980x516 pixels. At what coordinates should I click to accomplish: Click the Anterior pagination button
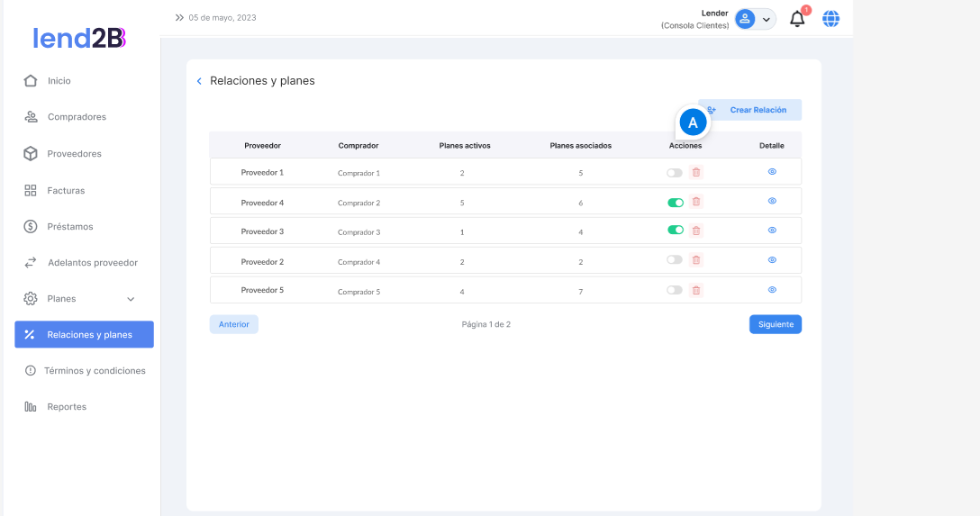pyautogui.click(x=233, y=324)
